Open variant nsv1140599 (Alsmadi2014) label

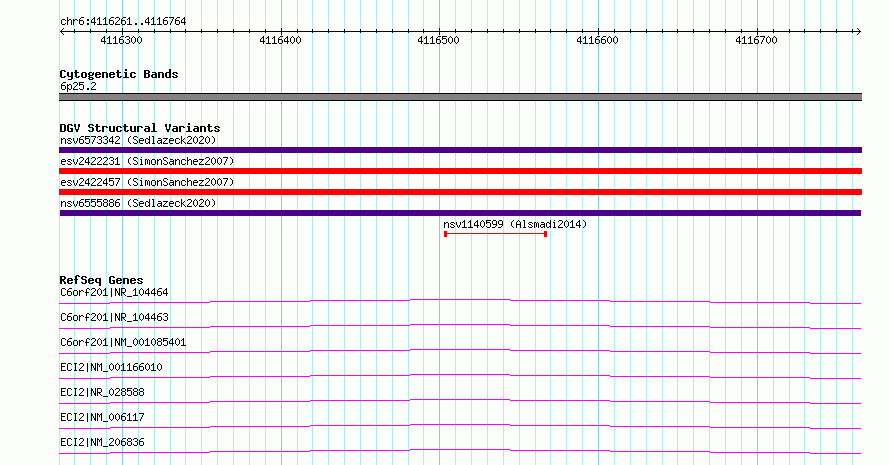515,224
